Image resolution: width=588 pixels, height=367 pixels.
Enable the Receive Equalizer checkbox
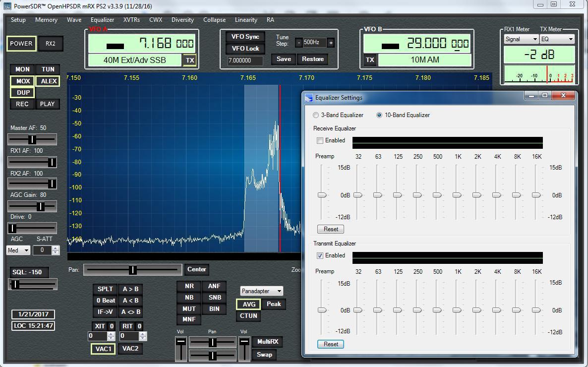pos(320,140)
